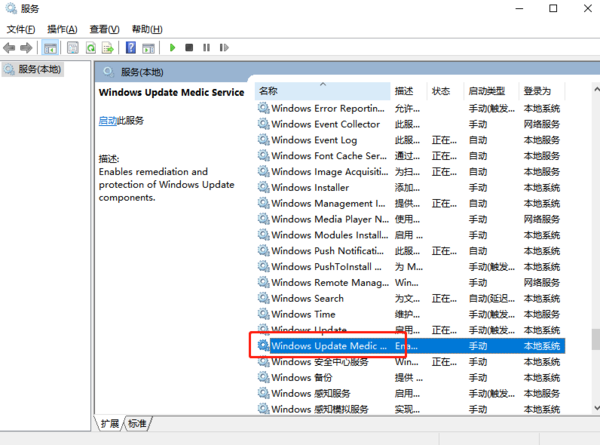Select the Windows Search row
Screen dimensions: 600x445
click(411, 298)
